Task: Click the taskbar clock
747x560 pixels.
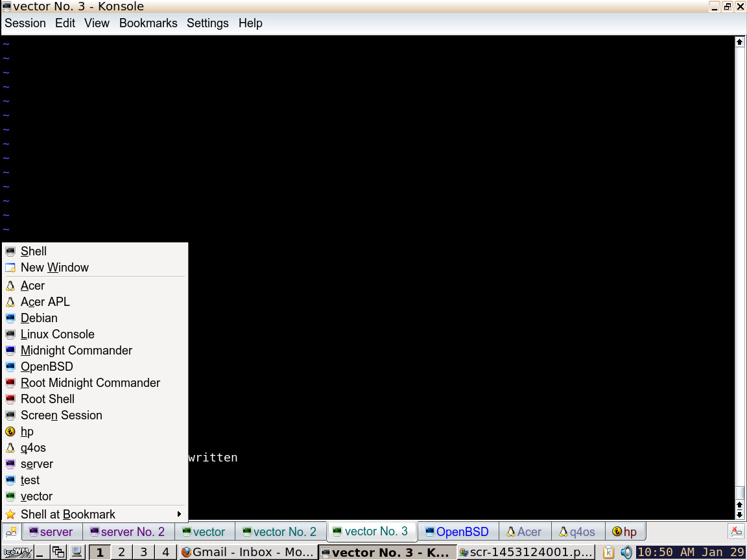Action: point(691,552)
